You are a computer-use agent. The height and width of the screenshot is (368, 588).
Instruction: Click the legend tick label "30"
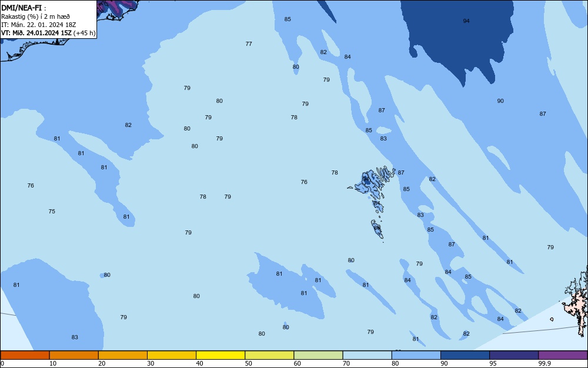pos(151,363)
